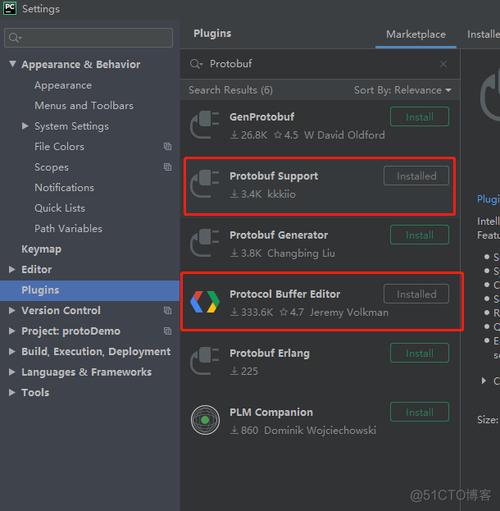500x511 pixels.
Task: Click the magnifier icon in plugin search field
Action: click(196, 64)
